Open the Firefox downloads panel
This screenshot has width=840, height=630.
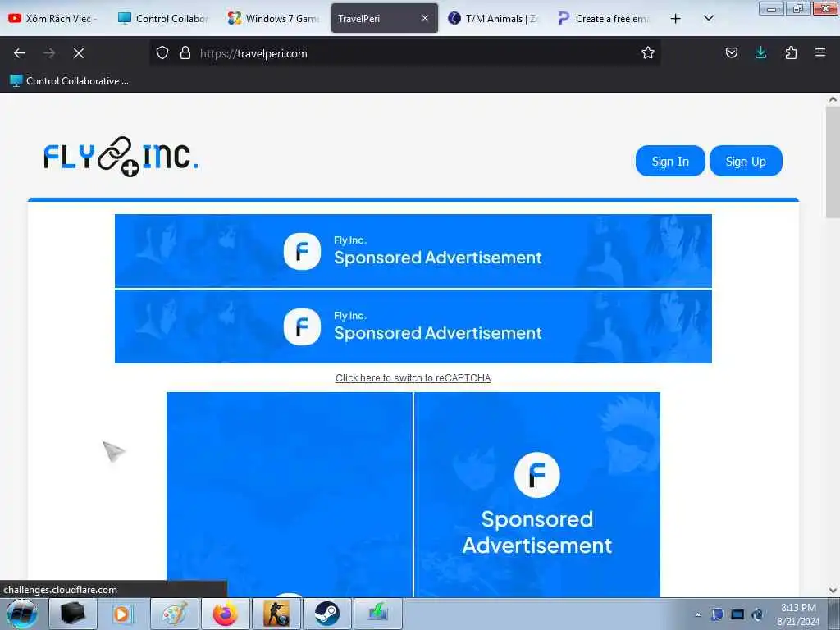click(x=760, y=52)
